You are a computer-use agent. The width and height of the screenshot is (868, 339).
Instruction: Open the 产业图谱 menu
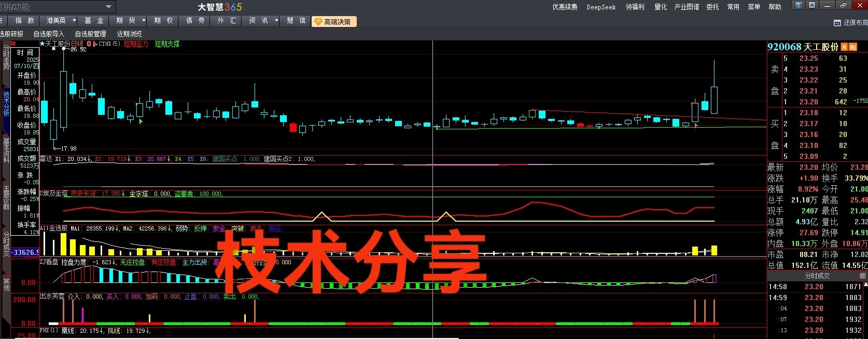click(687, 7)
